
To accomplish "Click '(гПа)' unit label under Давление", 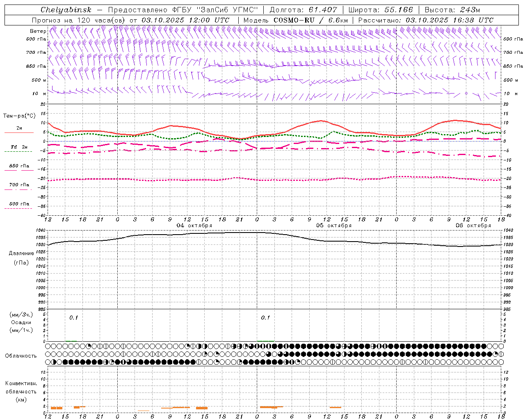I will click(x=21, y=262).
